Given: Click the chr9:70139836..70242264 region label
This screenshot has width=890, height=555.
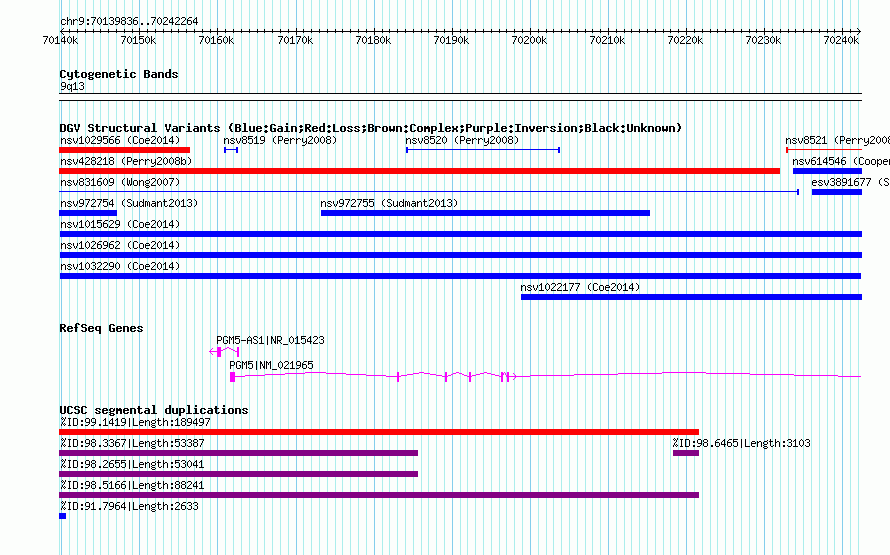Looking at the screenshot, I should 129,22.
